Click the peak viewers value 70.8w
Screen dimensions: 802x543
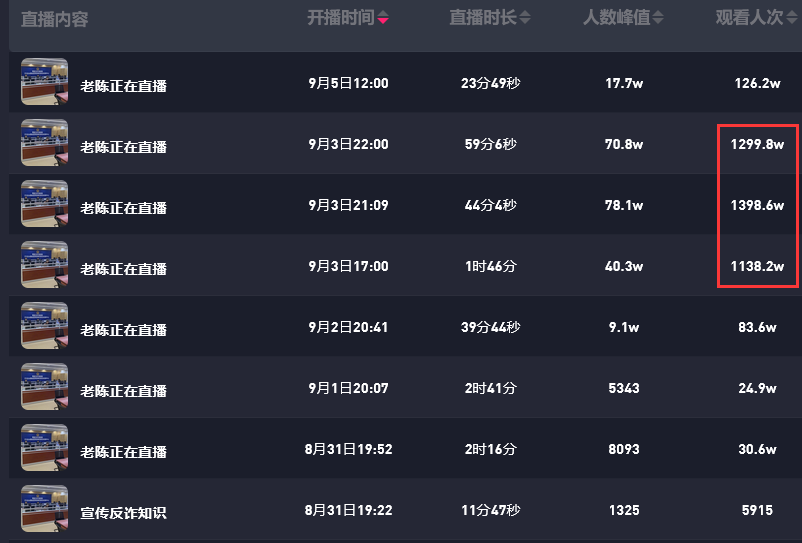pyautogui.click(x=624, y=144)
